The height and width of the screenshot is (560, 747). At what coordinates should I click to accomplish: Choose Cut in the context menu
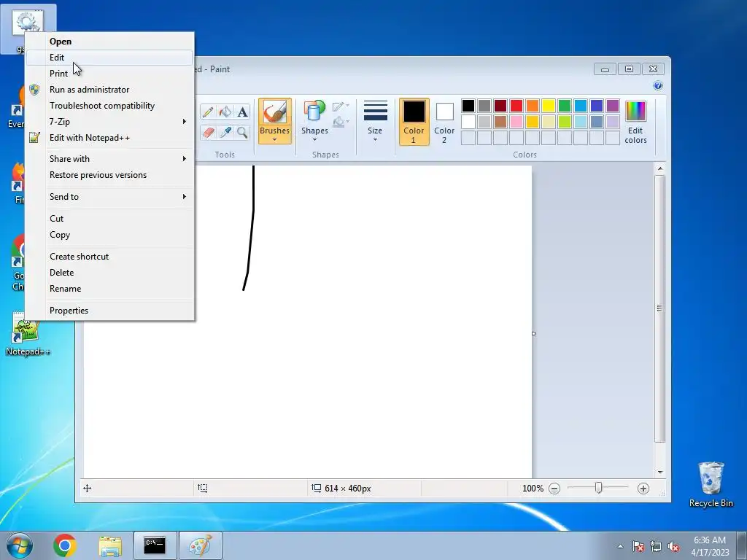point(109,219)
